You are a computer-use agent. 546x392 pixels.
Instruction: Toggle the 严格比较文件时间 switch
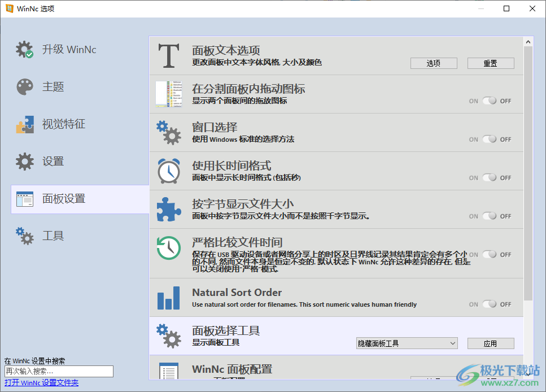click(490, 254)
